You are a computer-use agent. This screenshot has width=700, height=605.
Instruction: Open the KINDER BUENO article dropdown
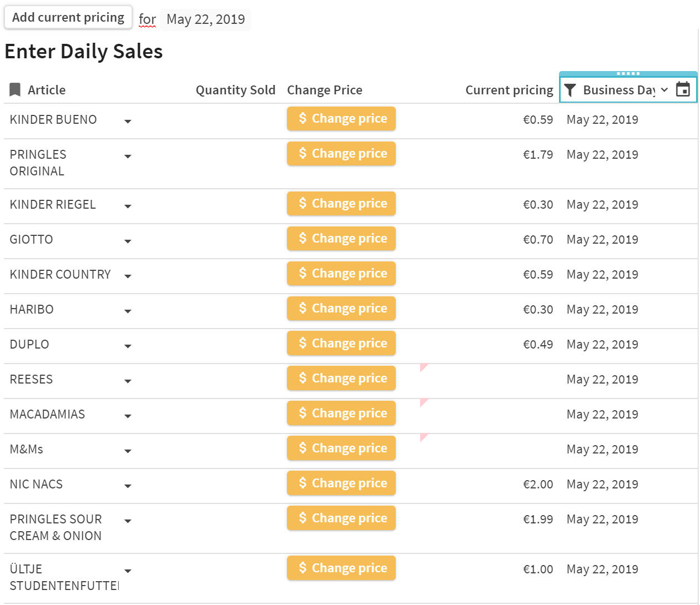(x=128, y=121)
